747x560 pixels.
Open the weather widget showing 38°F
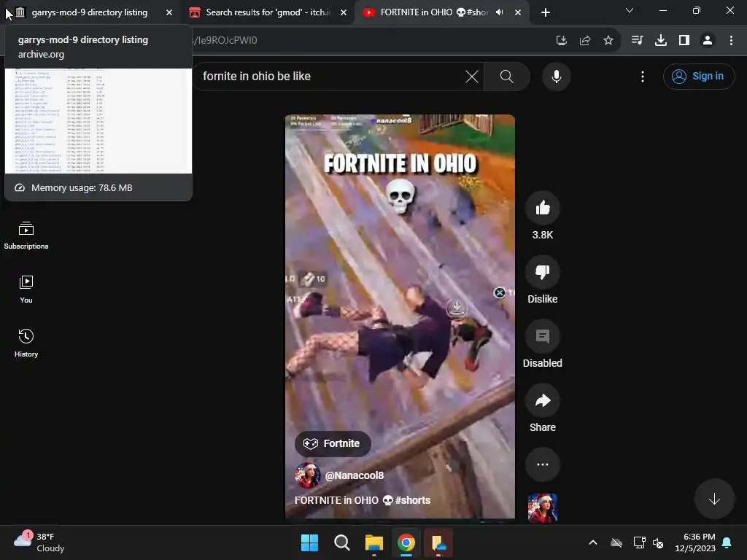pyautogui.click(x=39, y=542)
